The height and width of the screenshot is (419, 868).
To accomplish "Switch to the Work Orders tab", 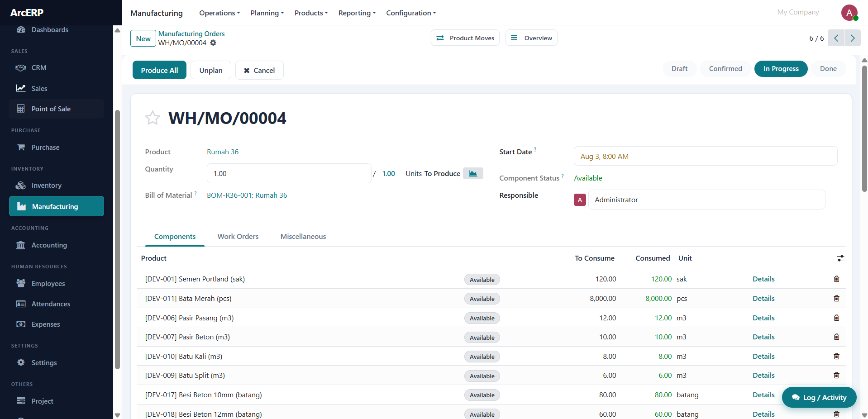I will coord(238,237).
